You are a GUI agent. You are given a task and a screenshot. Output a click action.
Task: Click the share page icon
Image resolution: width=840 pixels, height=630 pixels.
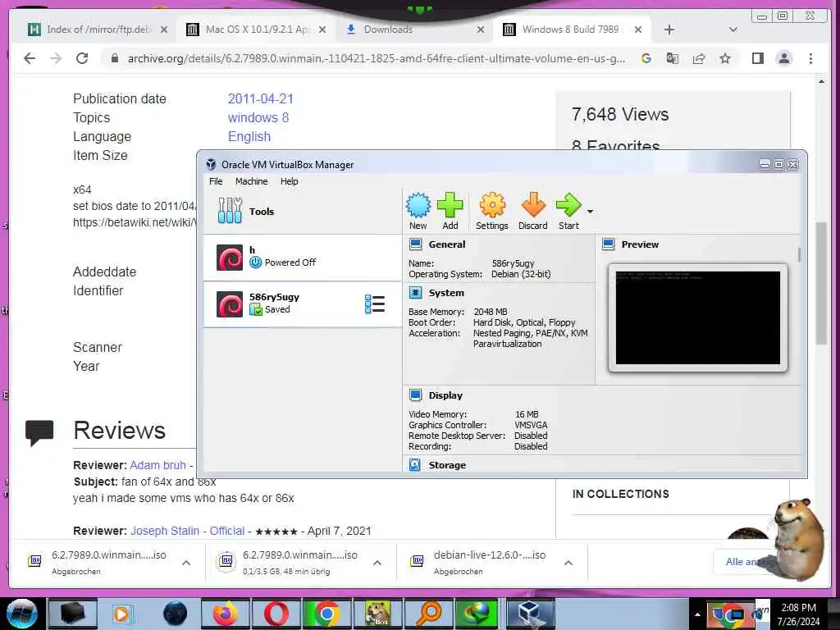coord(699,58)
